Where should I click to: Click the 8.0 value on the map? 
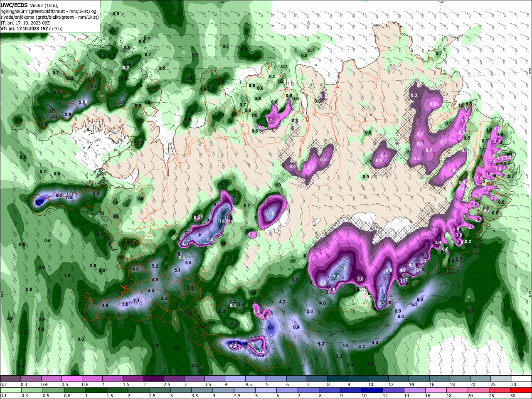[210, 239]
